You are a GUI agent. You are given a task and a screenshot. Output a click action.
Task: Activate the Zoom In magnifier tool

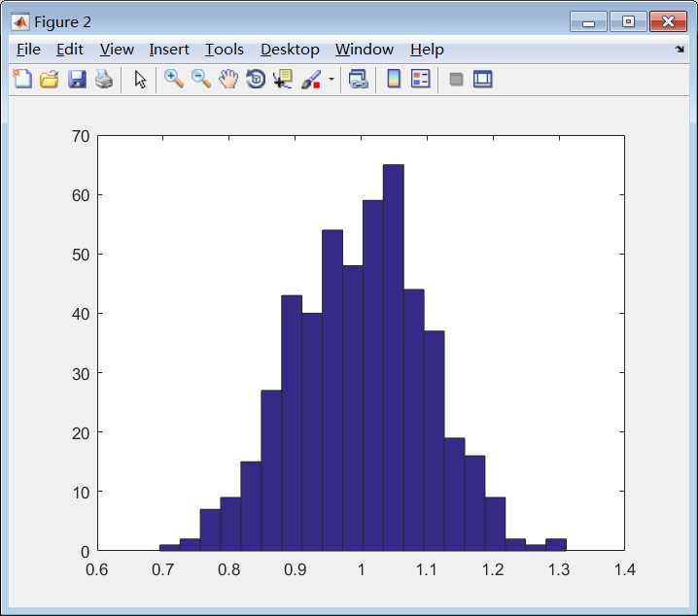pos(174,79)
